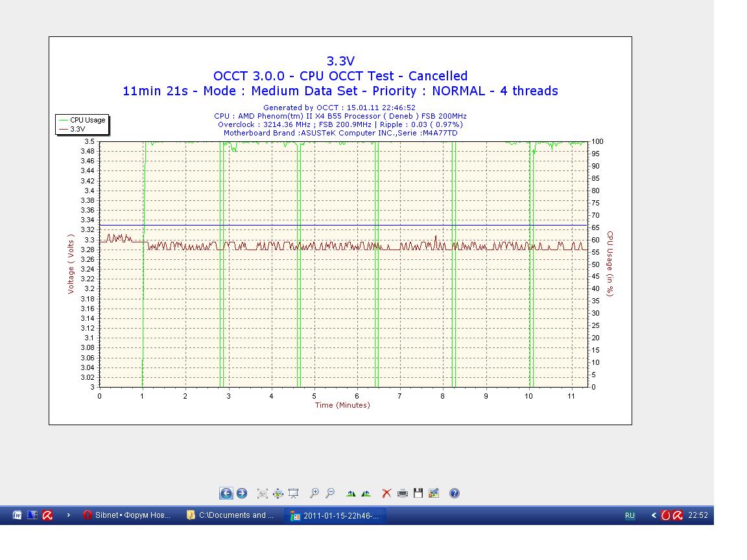Click the 'Overclock : 3214.36 MHz' line
The height and width of the screenshot is (560, 747).
(x=340, y=124)
